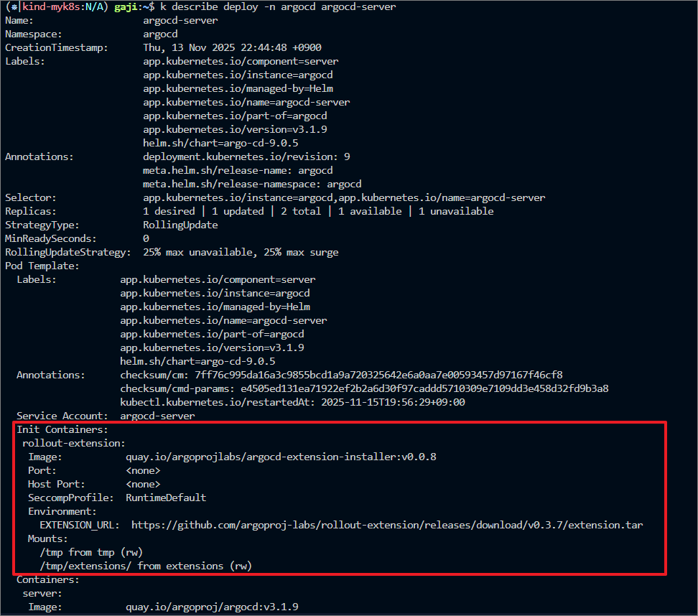Click the 'checksum/cm:' annotation line
The image size is (698, 616).
pos(341,375)
